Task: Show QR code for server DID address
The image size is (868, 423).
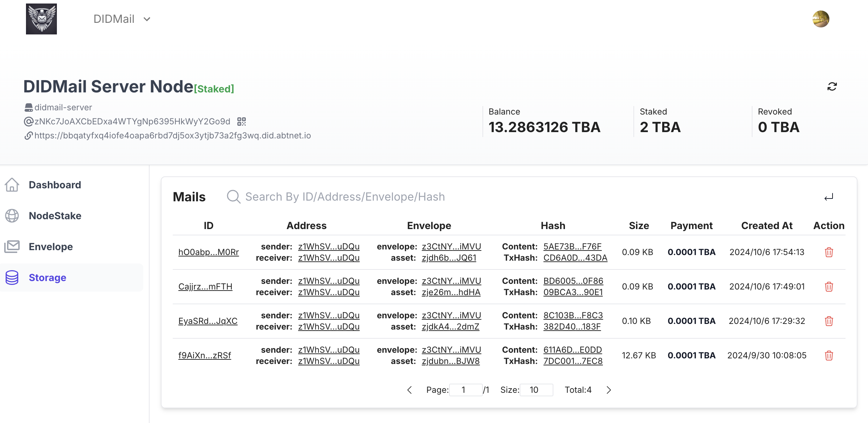Action: [x=242, y=122]
